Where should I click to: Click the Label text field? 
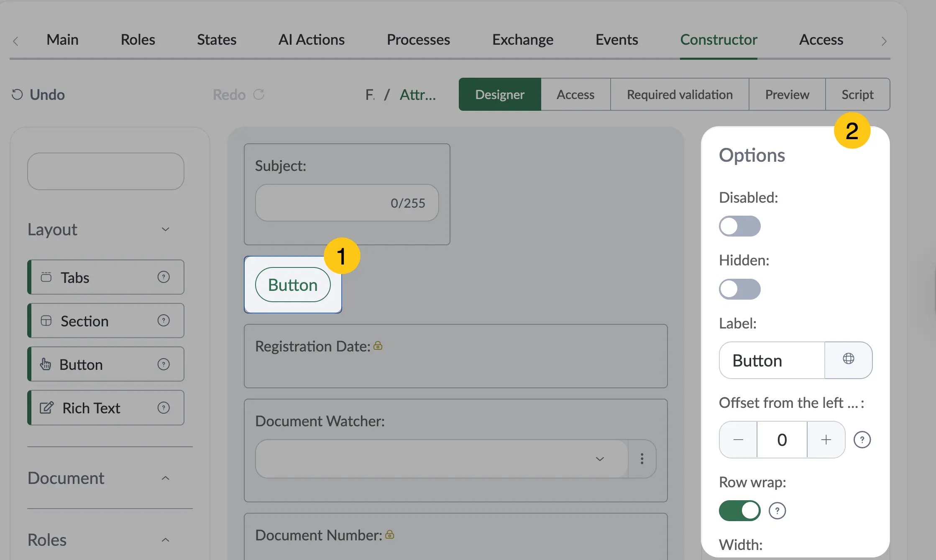pyautogui.click(x=772, y=360)
